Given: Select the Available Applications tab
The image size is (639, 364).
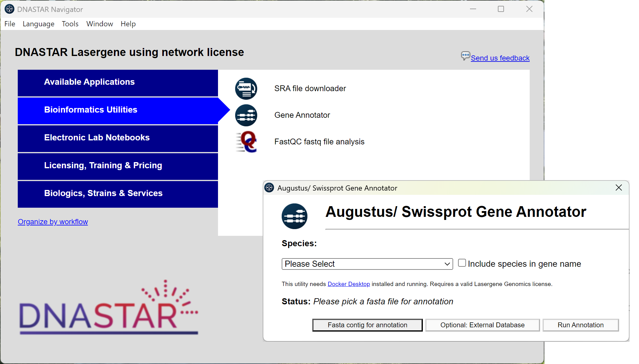Looking at the screenshot, I should (x=118, y=83).
